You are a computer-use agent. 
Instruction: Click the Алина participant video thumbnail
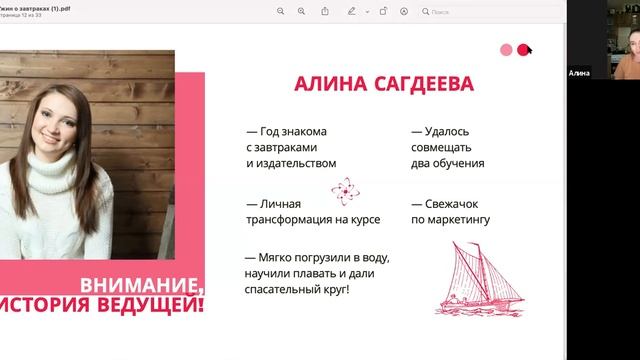[603, 39]
